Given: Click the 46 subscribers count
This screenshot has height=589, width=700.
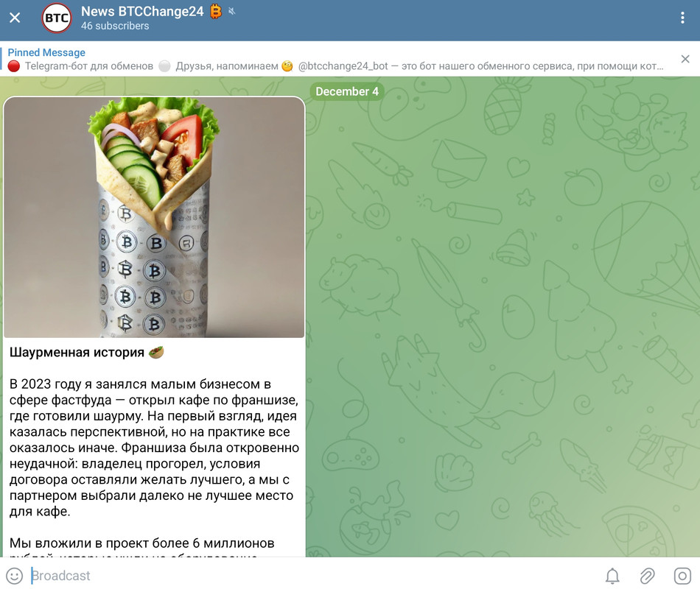Looking at the screenshot, I should (115, 26).
